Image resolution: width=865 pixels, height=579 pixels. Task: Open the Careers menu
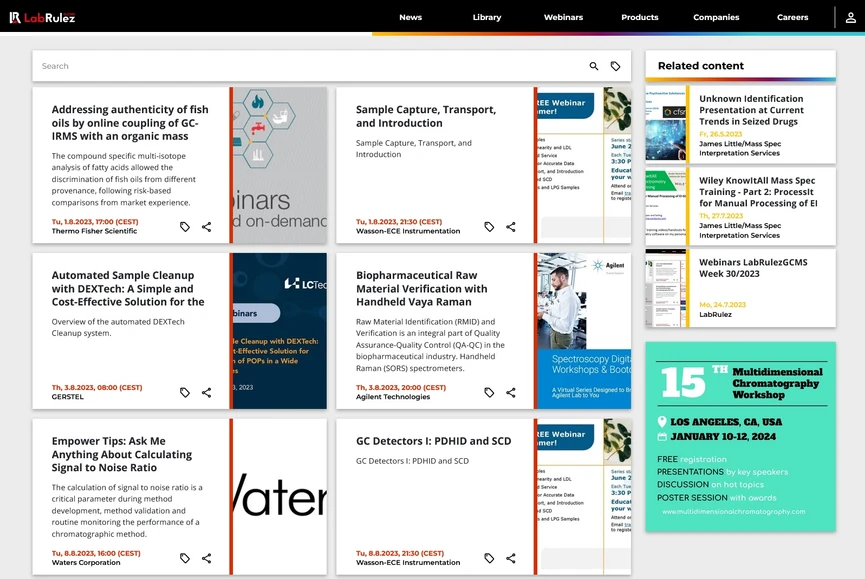tap(792, 17)
